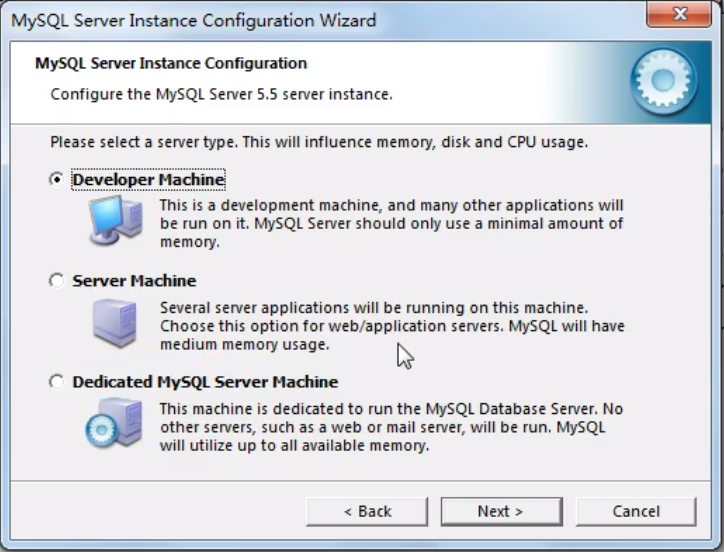Viewport: 724px width, 552px height.
Task: Select the Developer Machine radio button
Action: 56,179
